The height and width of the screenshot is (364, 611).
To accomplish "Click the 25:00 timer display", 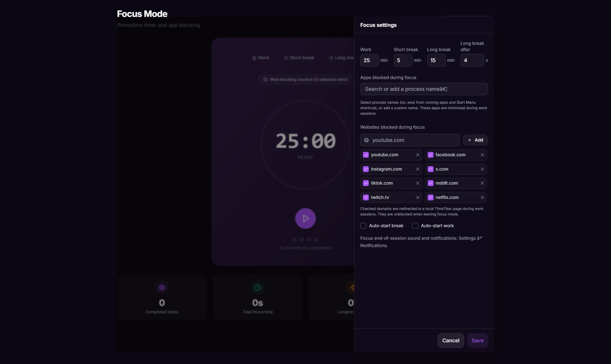I will tap(306, 141).
